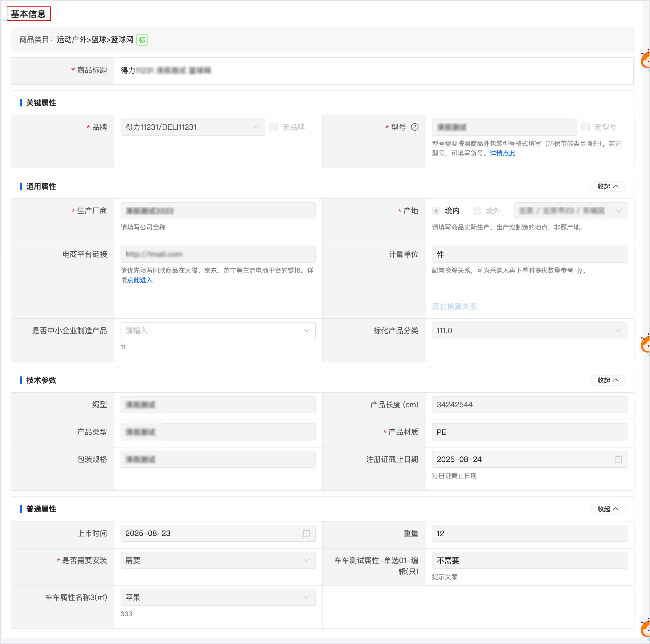Image resolution: width=650 pixels, height=644 pixels.
Task: Tick the 无品牌 checkbox
Action: [274, 127]
